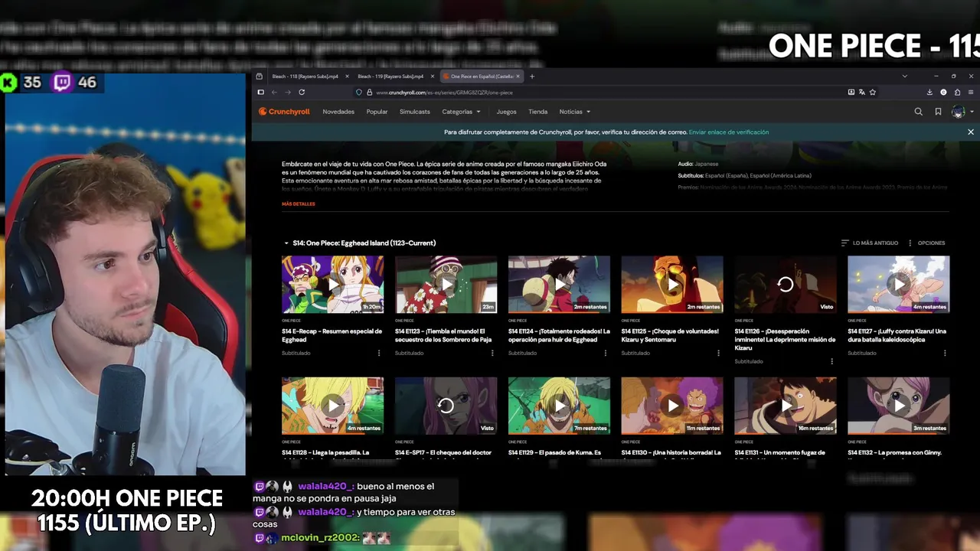The height and width of the screenshot is (551, 980).
Task: Translate the page via translate icon
Action: [861, 92]
